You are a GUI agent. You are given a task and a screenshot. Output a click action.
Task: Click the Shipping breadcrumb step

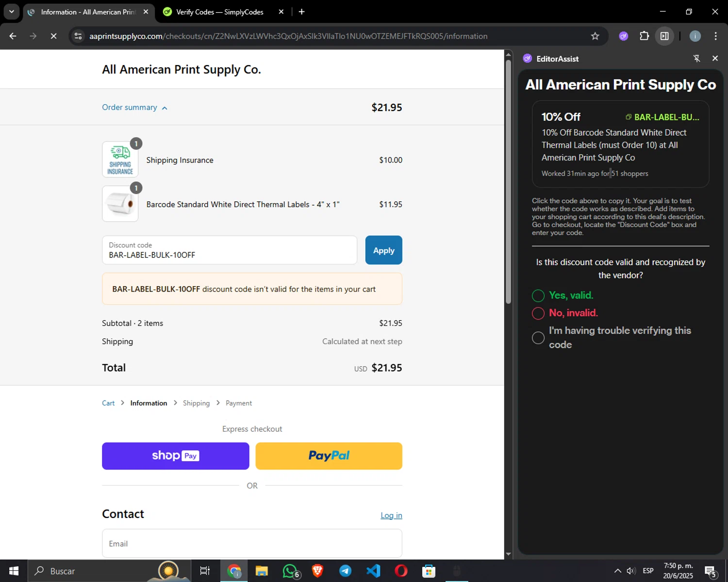pos(196,403)
